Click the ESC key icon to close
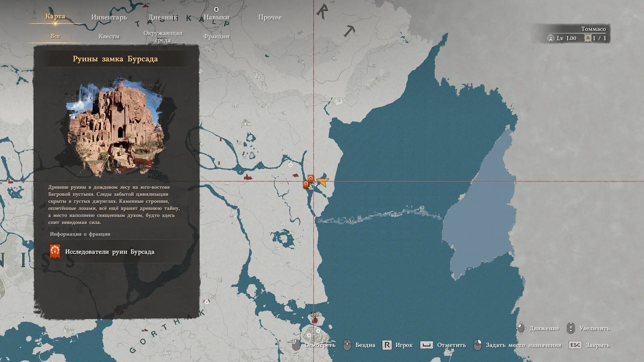The height and width of the screenshot is (362, 644). 575,345
